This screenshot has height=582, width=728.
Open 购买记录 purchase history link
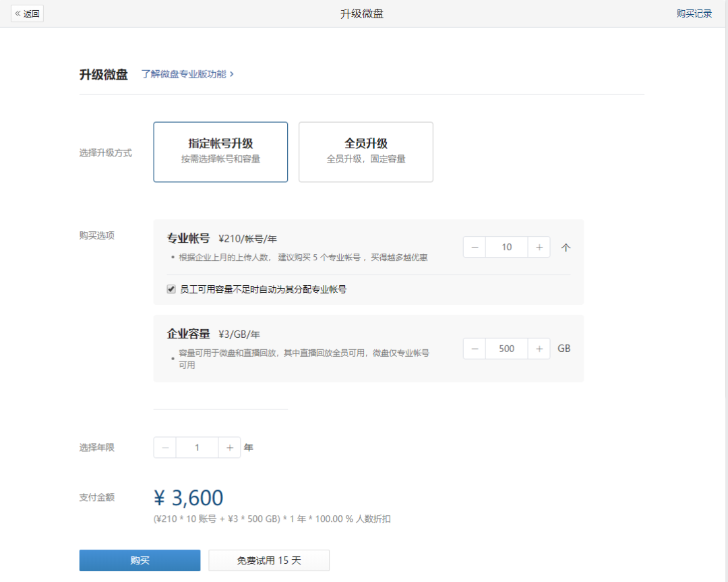click(x=694, y=13)
